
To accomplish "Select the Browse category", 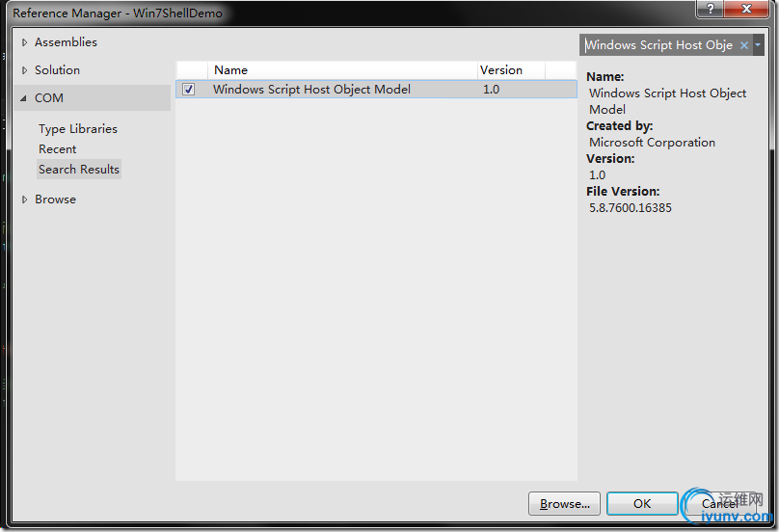I will point(55,199).
